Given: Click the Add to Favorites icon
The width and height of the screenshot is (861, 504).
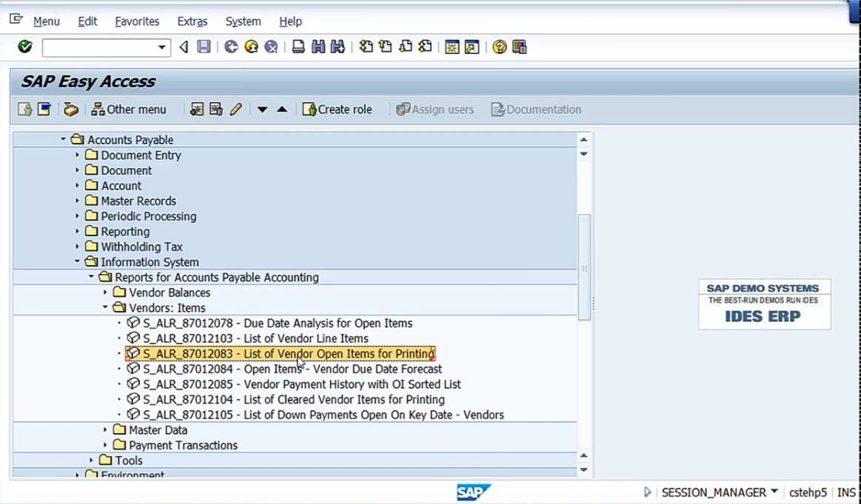Looking at the screenshot, I should pos(197,110).
